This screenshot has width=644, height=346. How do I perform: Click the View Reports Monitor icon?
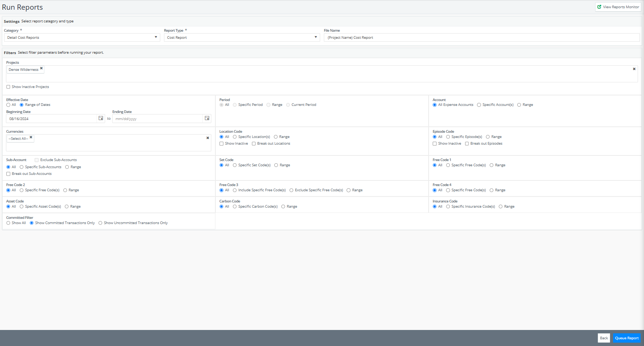[x=599, y=7]
